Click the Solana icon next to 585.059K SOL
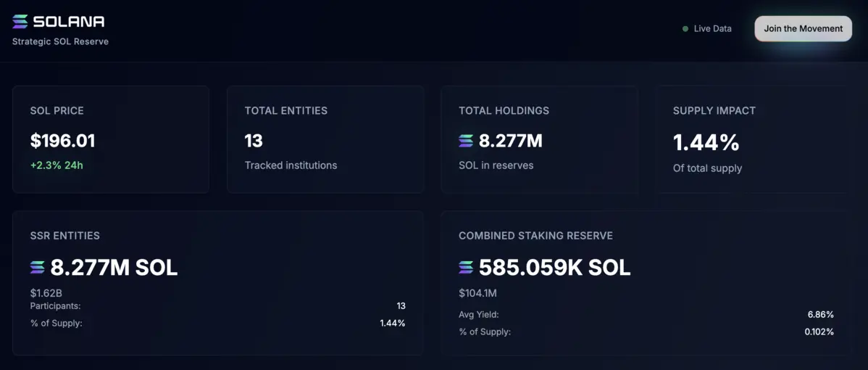 click(x=466, y=268)
